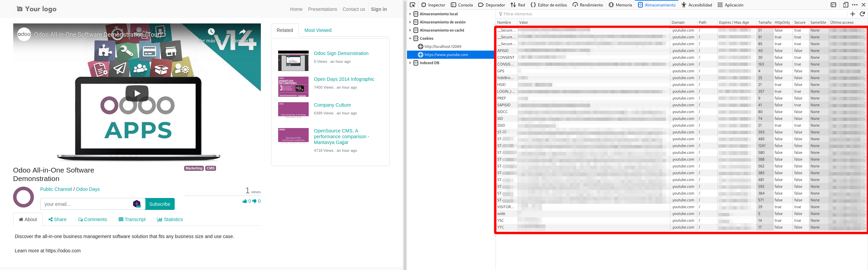Switch to the Related tab
This screenshot has width=868, height=270.
tap(285, 30)
